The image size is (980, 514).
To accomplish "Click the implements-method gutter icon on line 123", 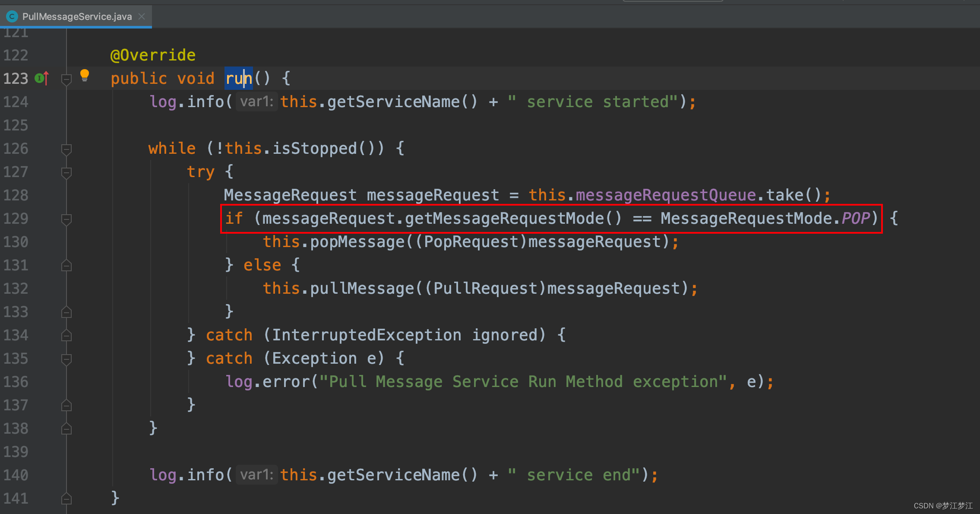I will click(x=42, y=78).
